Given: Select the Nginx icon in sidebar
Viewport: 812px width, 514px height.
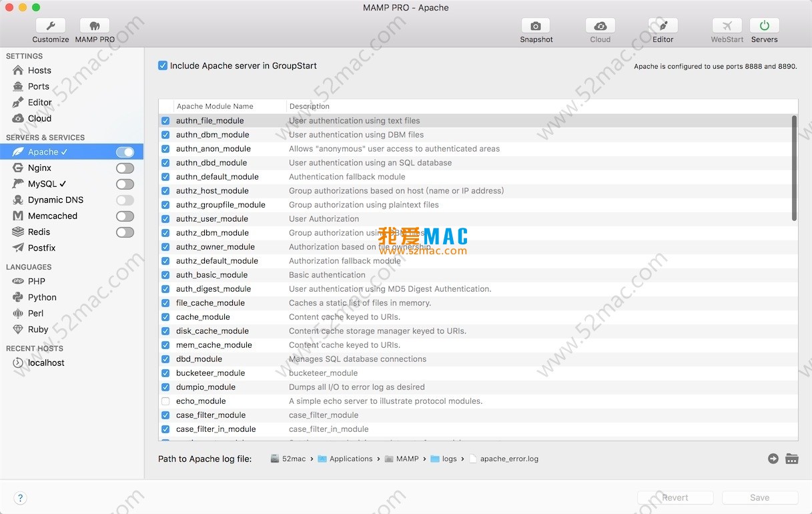Looking at the screenshot, I should pyautogui.click(x=18, y=168).
